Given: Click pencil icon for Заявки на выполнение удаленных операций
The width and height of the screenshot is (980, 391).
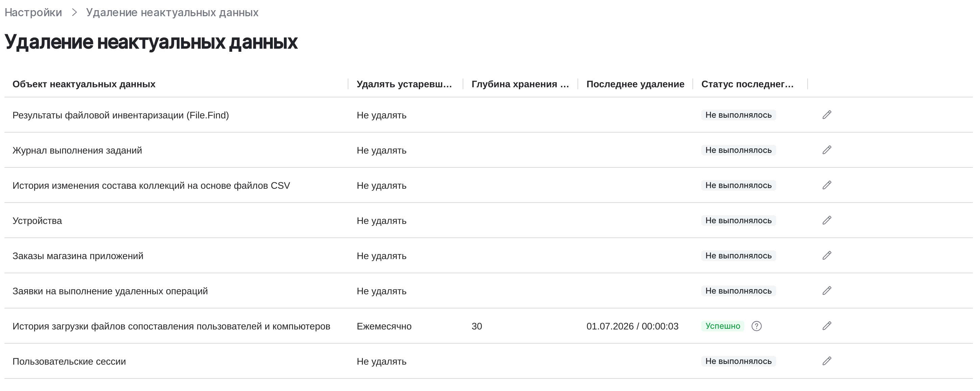Looking at the screenshot, I should pos(827,291).
